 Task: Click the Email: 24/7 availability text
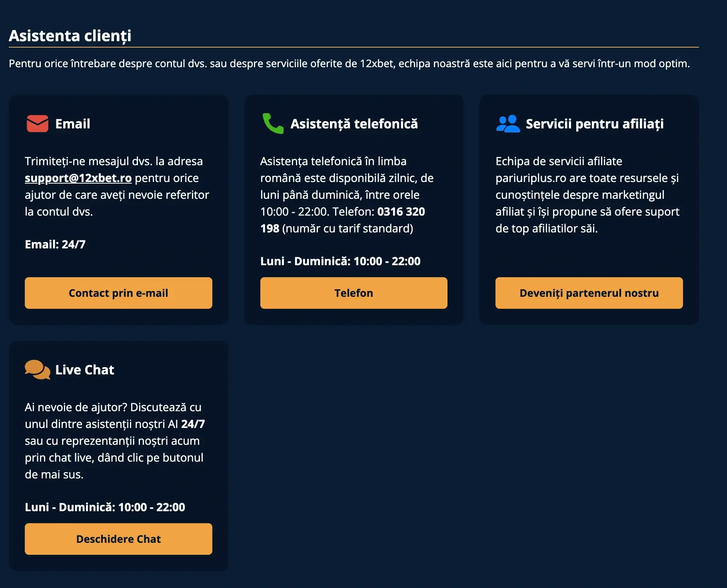[x=55, y=244]
